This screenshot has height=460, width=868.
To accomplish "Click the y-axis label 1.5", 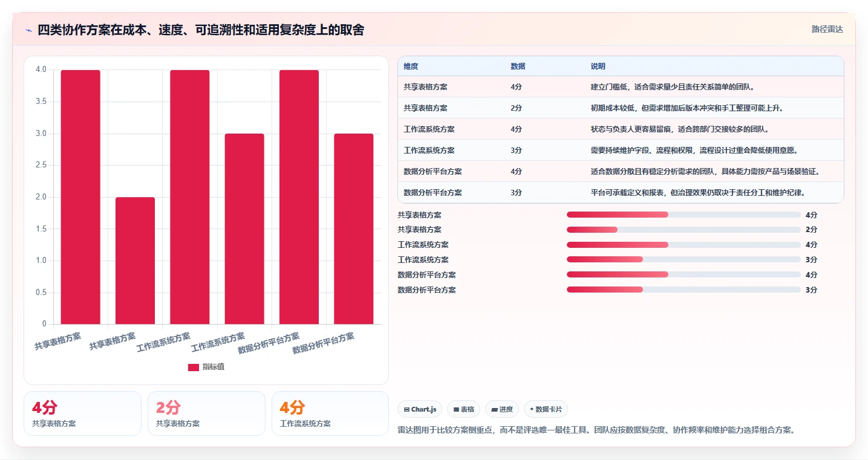I will click(x=41, y=228).
